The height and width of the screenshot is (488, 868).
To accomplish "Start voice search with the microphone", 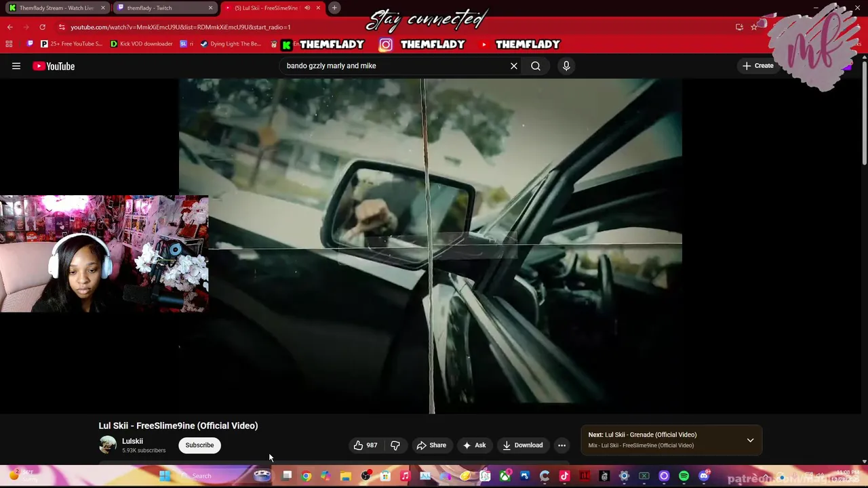I will pos(566,66).
